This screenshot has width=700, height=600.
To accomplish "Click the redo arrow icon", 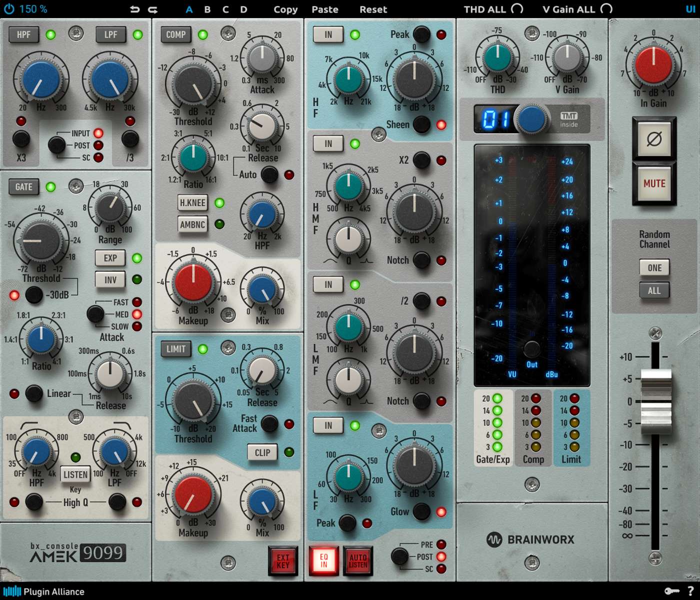I will tap(153, 9).
